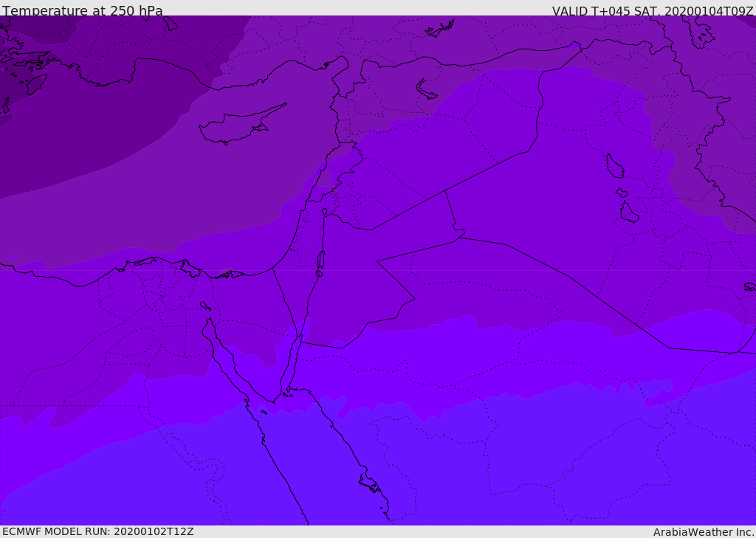Click the 'Temperature at 250 hPa' title

click(83, 10)
